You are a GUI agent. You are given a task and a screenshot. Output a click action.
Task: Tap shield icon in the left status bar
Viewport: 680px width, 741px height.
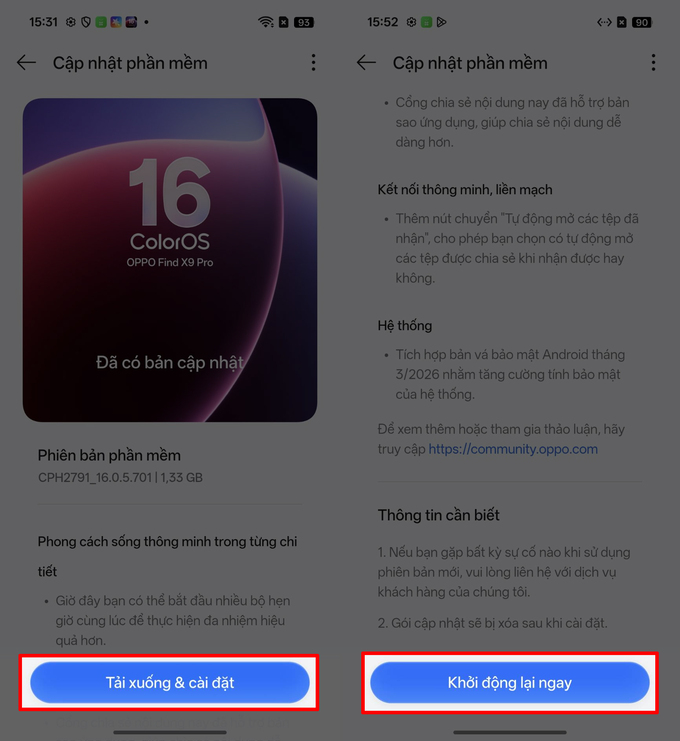pos(86,22)
